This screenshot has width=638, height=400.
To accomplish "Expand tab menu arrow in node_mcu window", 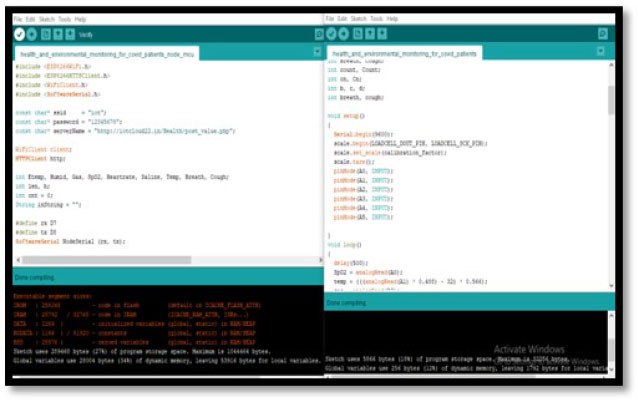I will point(317,51).
